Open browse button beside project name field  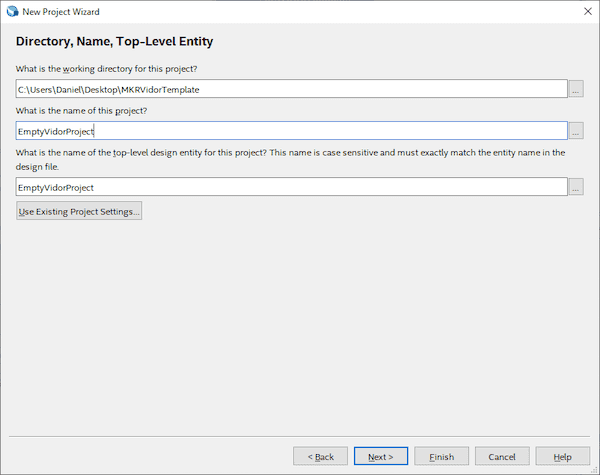[576, 131]
